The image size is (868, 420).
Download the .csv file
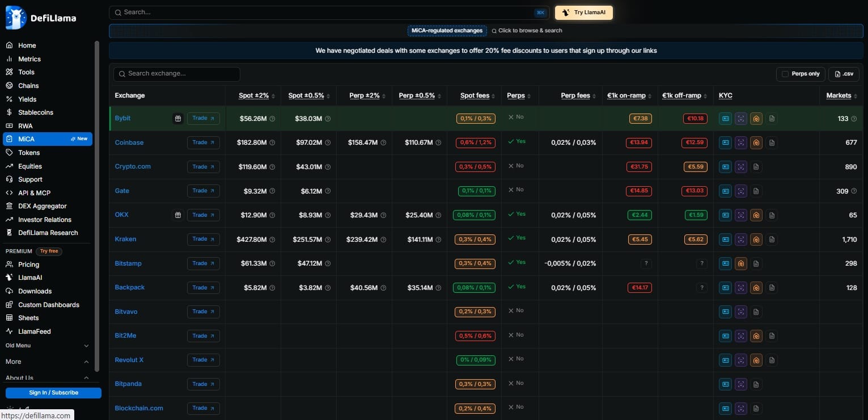(x=844, y=74)
